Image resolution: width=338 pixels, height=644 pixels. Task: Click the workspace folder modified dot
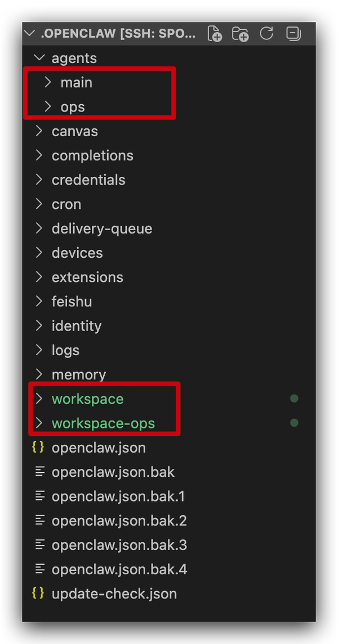coord(293,399)
